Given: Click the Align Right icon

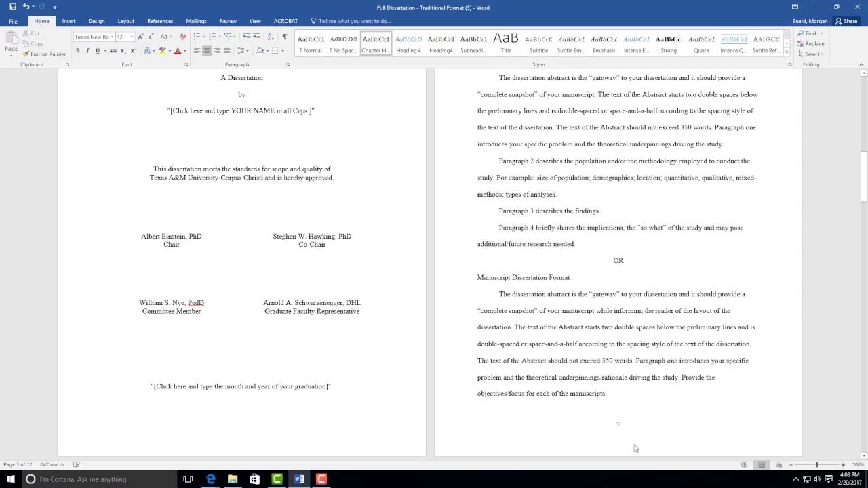Looking at the screenshot, I should point(217,51).
